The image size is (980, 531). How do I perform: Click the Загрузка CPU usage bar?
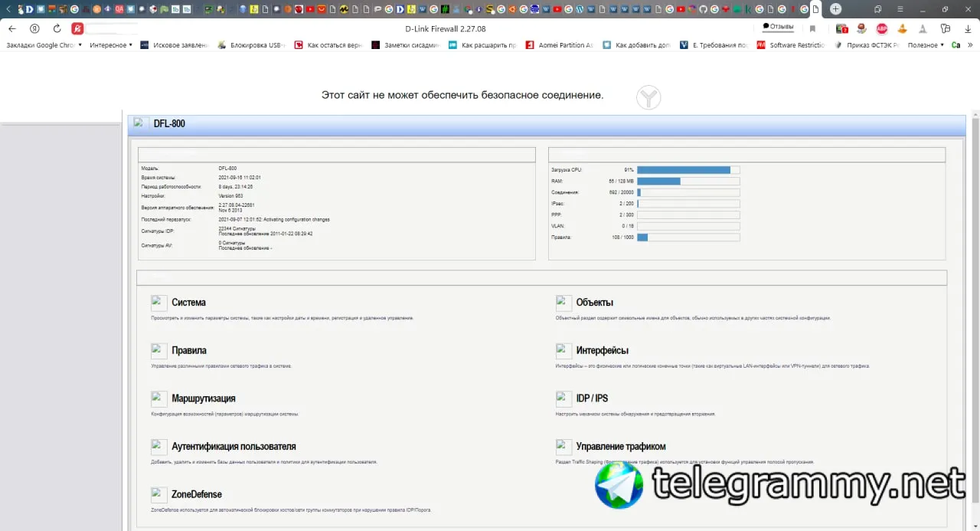pyautogui.click(x=688, y=170)
